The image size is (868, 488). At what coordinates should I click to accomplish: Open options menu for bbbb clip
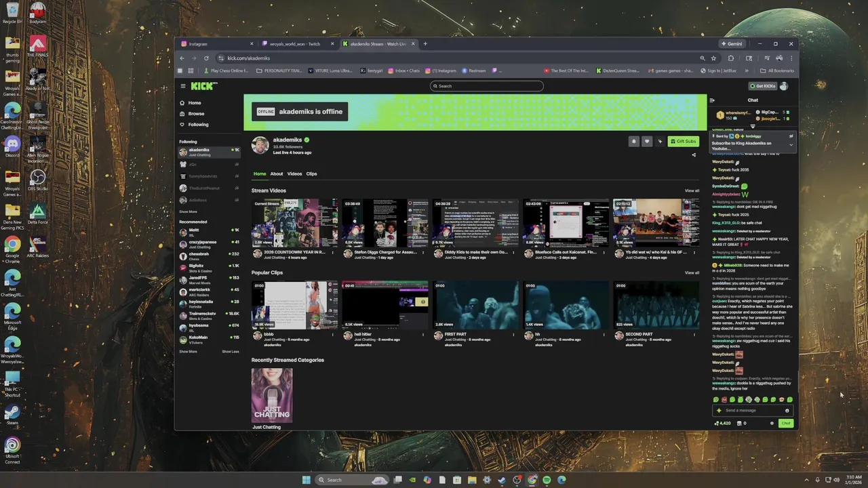point(332,334)
